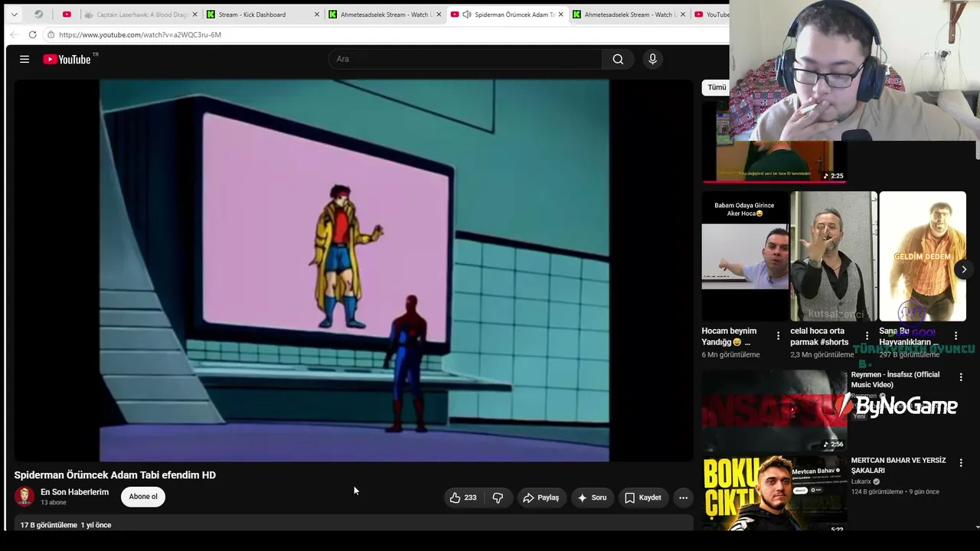The width and height of the screenshot is (980, 551).
Task: Save the video with 'Kaydet'
Action: 643,497
